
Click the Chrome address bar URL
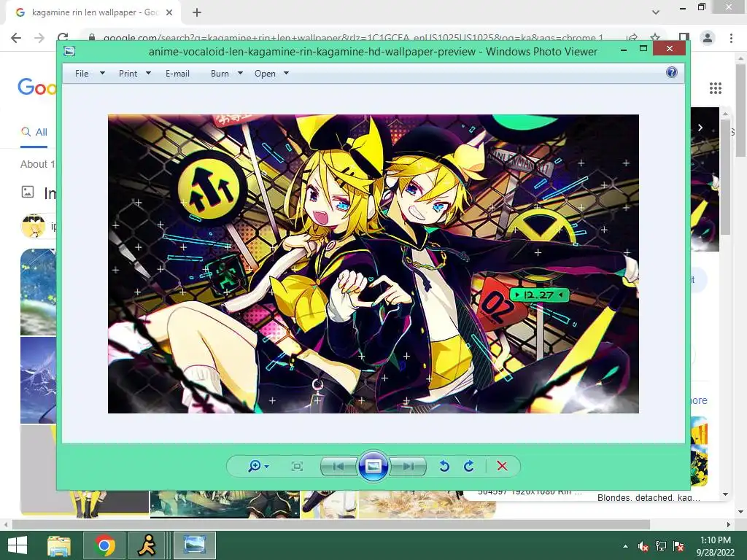click(x=352, y=38)
